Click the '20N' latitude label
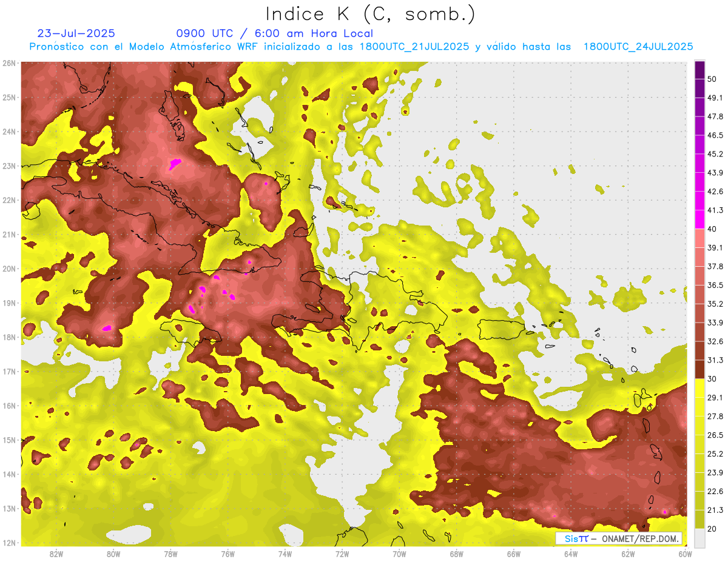Viewport: 728px width, 562px height. (x=9, y=269)
